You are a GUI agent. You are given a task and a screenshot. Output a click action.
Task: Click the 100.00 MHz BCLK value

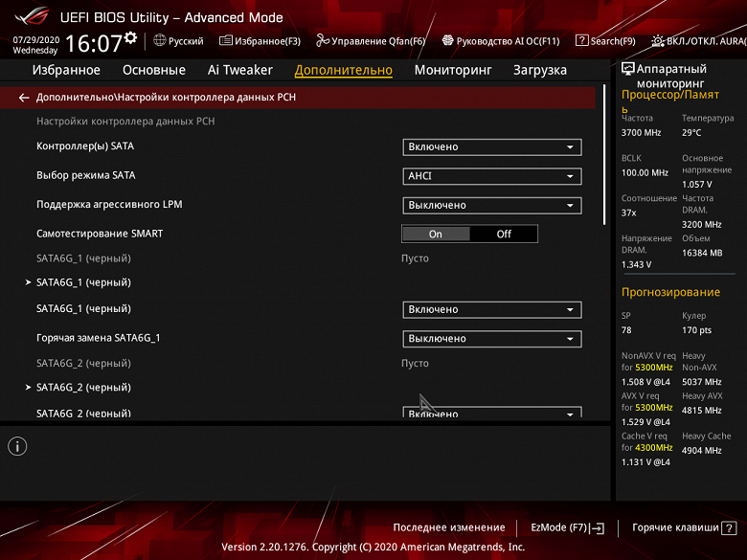[x=645, y=173]
